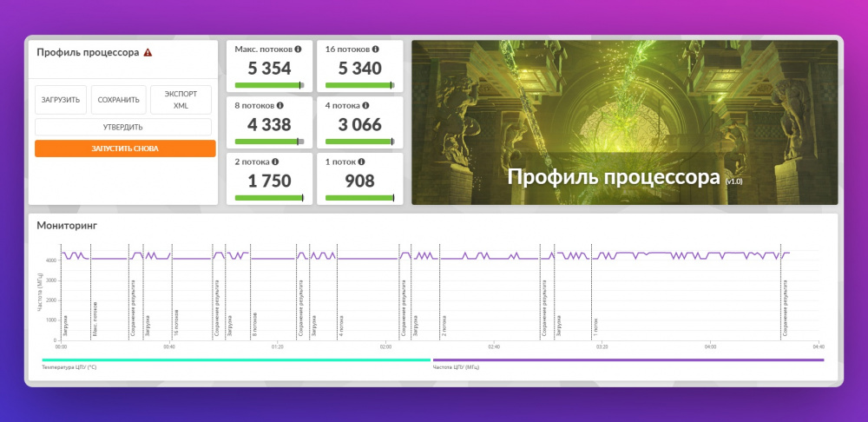The image size is (868, 422).
Task: Click the Мониторинг section heading
Action: click(x=67, y=226)
